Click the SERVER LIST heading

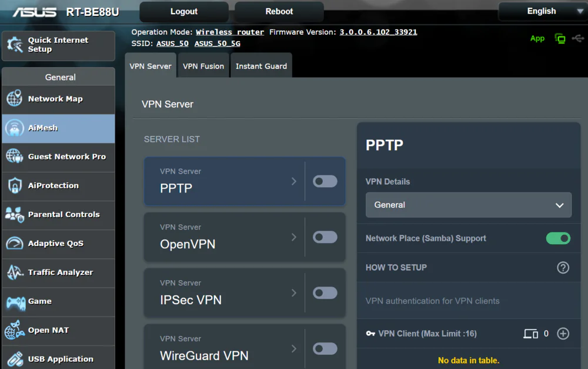point(172,139)
